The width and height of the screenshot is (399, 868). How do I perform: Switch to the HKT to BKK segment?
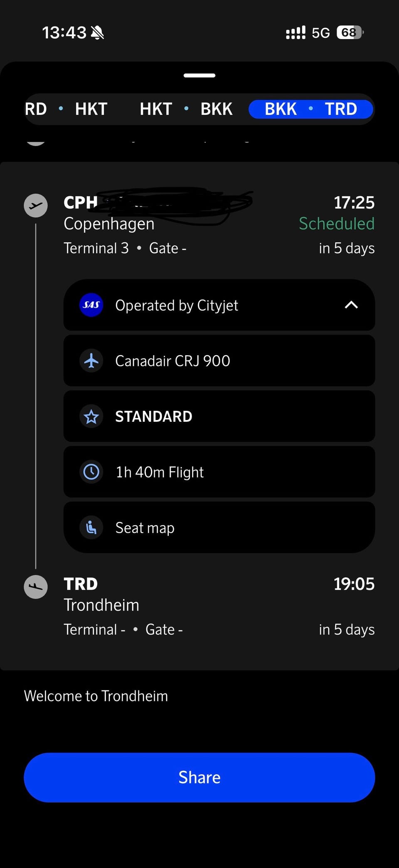tap(186, 109)
